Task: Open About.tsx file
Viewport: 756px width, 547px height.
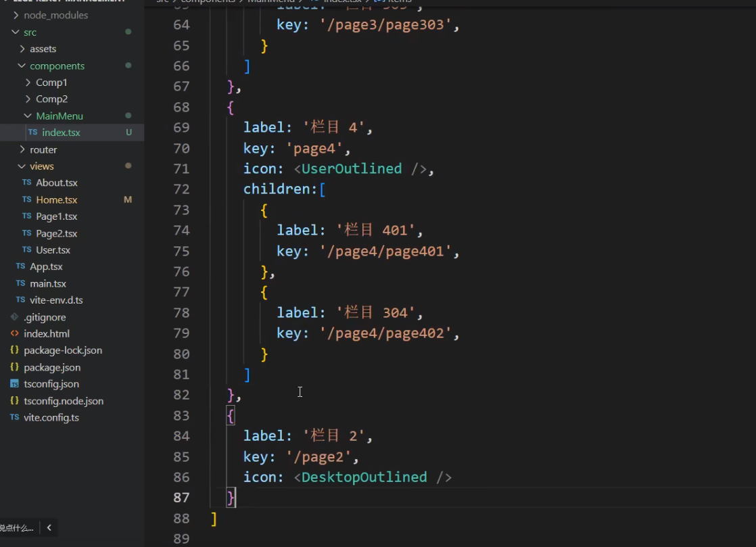Action: tap(56, 183)
